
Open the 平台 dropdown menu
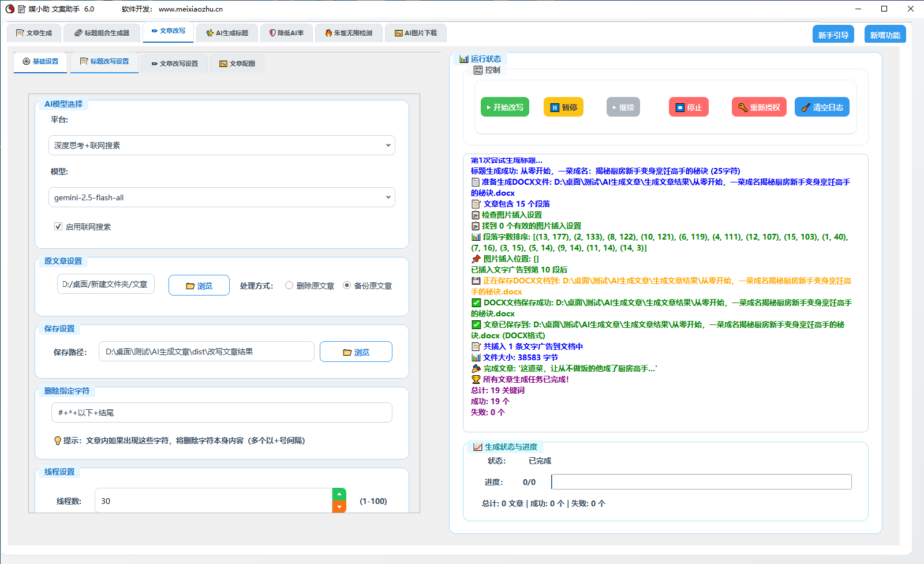[x=221, y=145]
